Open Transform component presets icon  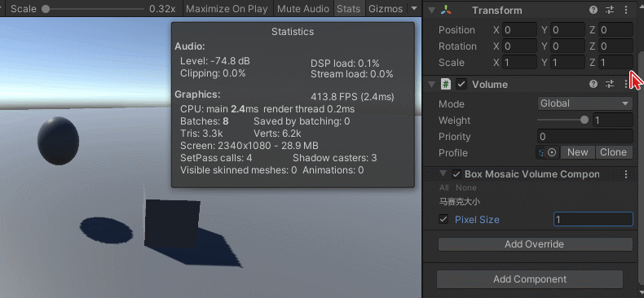pyautogui.click(x=610, y=11)
